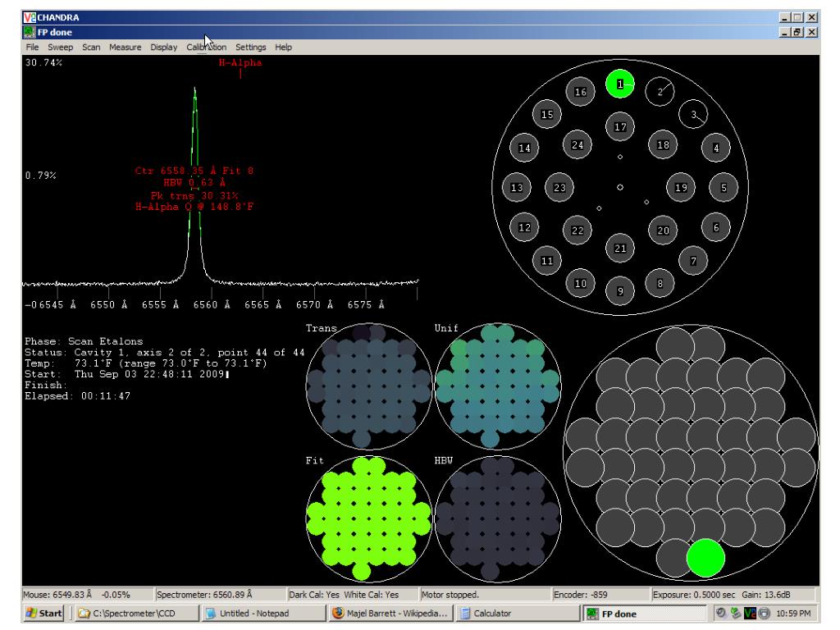Select filter wheel position 17
This screenshot has height=630, width=840.
click(x=620, y=127)
